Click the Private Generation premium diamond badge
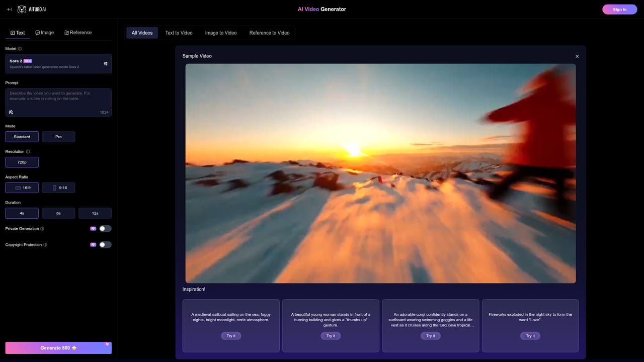 pyautogui.click(x=93, y=229)
